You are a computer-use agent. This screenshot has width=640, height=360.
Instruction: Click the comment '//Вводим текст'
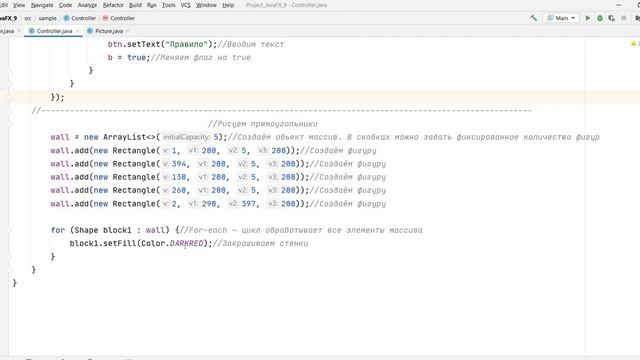pos(251,44)
